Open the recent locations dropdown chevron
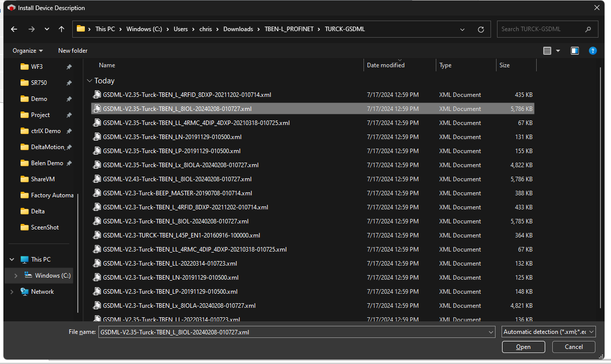 (x=47, y=29)
